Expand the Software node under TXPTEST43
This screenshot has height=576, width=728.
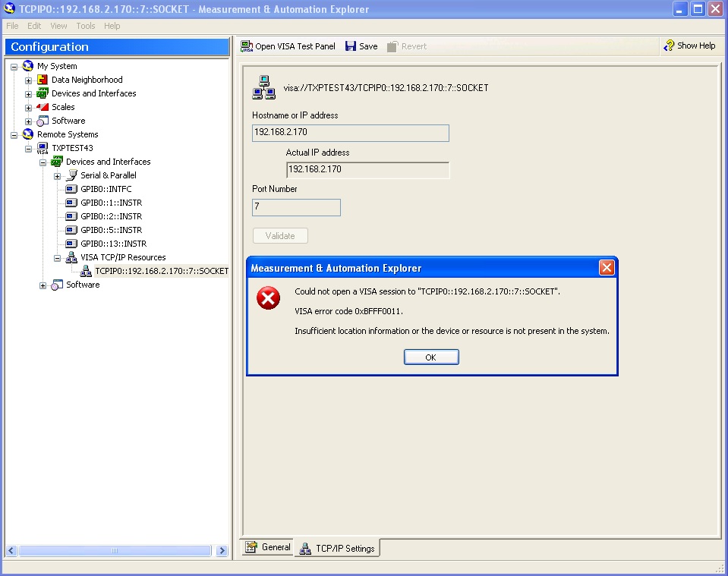43,285
